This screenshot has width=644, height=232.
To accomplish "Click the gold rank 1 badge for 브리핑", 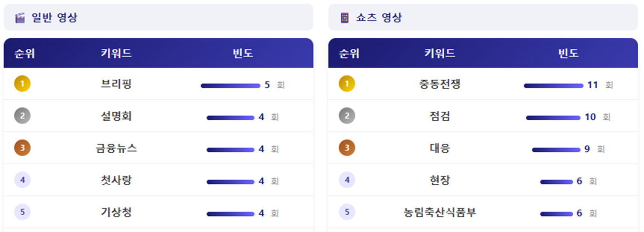I will (x=22, y=84).
